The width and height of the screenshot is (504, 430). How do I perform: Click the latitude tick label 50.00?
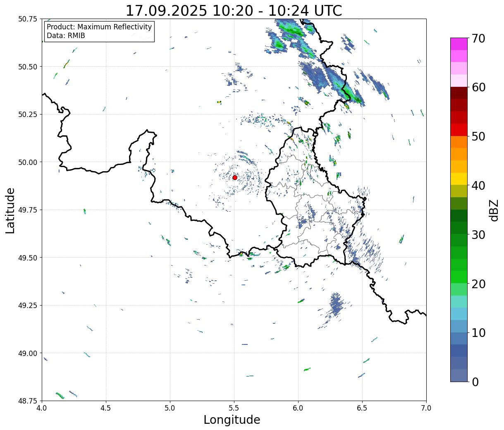(x=28, y=162)
